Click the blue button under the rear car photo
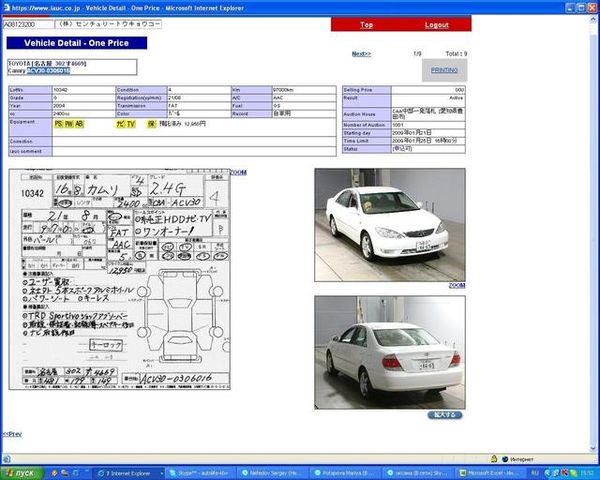This screenshot has width=600, height=480. tap(445, 415)
